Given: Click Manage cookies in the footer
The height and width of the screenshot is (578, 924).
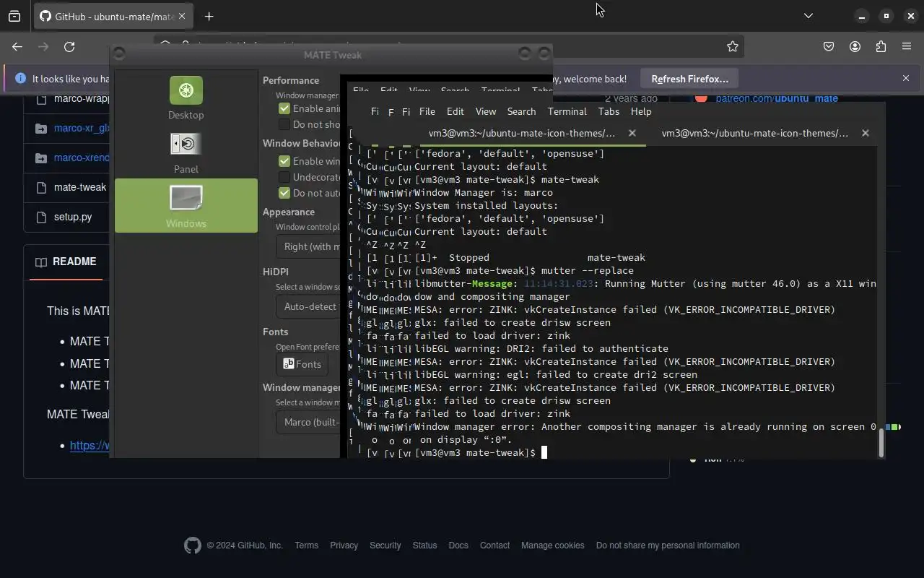Looking at the screenshot, I should tap(552, 545).
